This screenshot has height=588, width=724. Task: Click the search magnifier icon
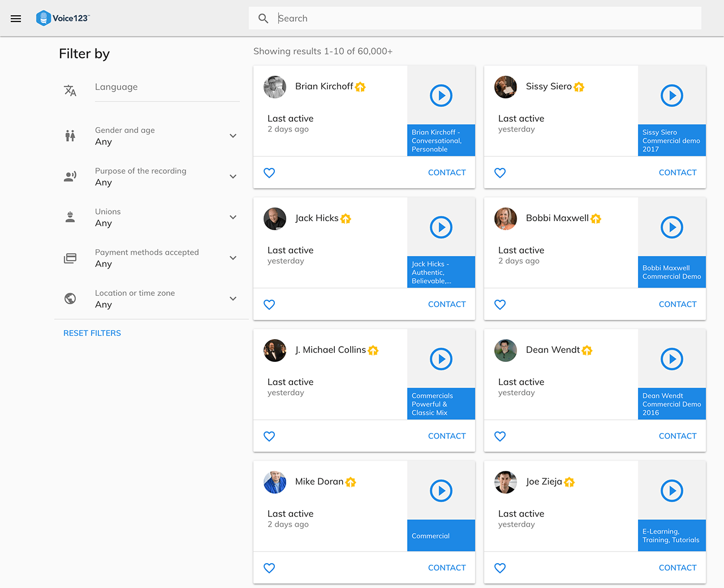point(263,19)
